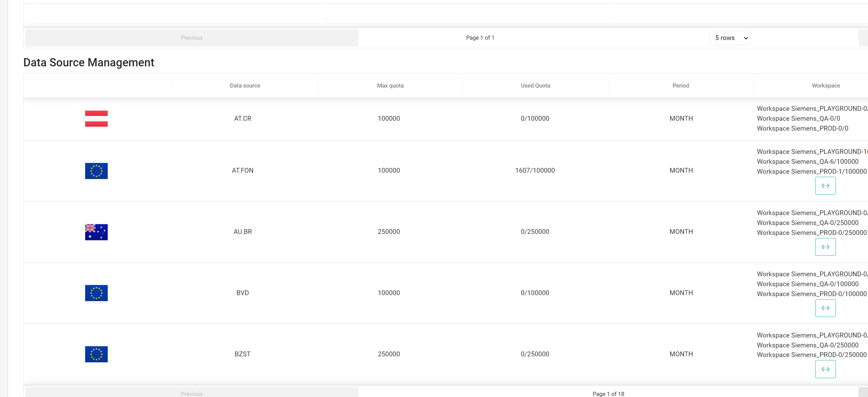Open the 5 rows page size dropdown
868x397 pixels.
coord(730,38)
